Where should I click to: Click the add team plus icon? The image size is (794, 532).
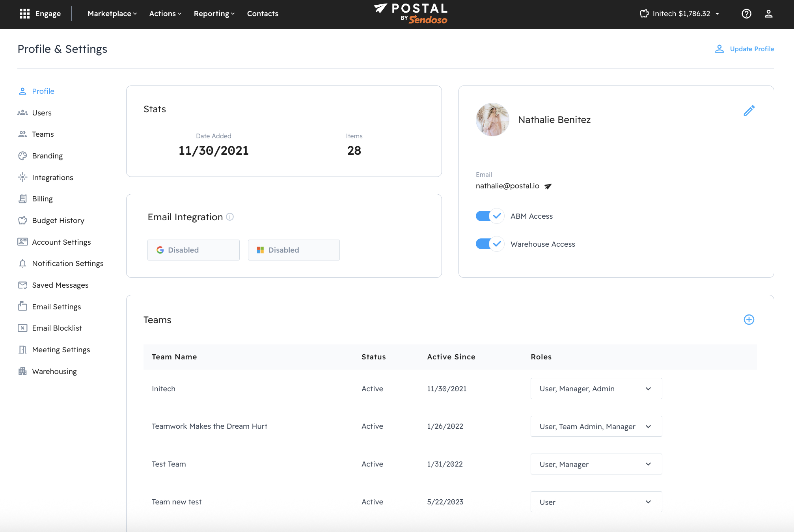pos(749,320)
